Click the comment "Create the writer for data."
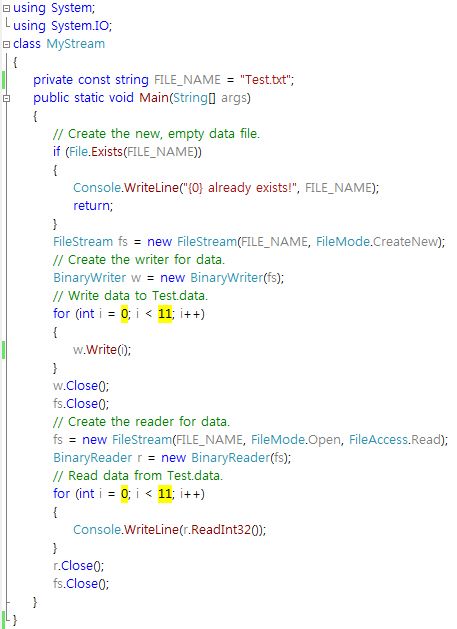This screenshot has width=457, height=629. (139, 260)
